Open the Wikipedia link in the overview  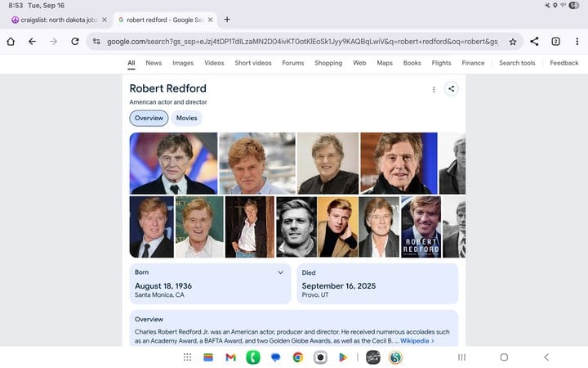tap(416, 341)
